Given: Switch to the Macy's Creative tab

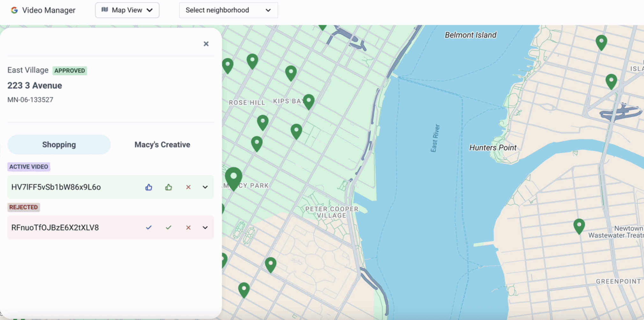Looking at the screenshot, I should [162, 145].
